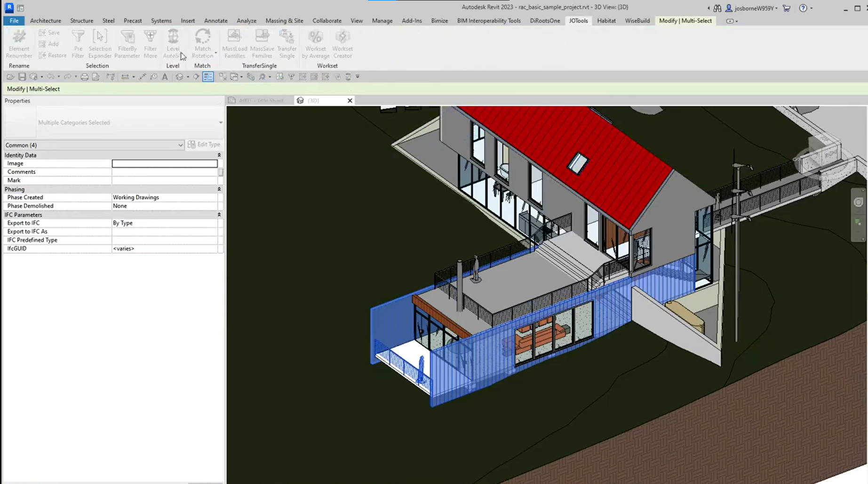Save the project via the floppy disk icon

point(22,77)
